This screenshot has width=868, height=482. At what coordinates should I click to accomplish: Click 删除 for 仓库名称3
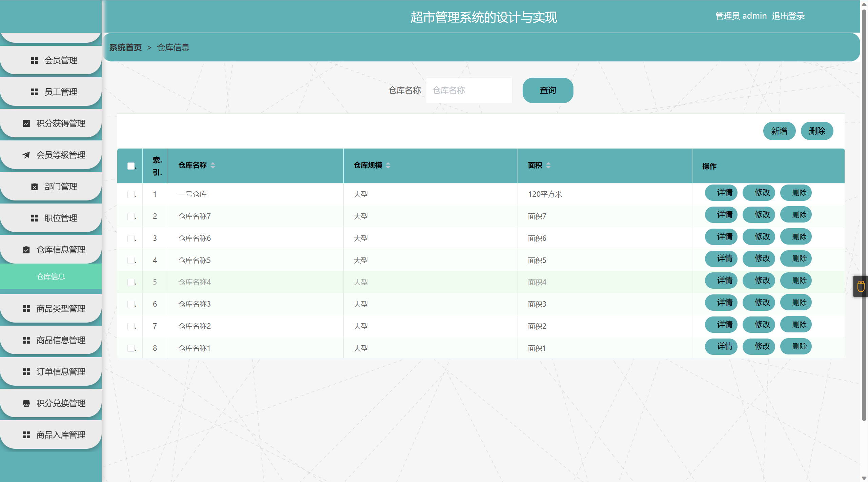[x=796, y=303]
